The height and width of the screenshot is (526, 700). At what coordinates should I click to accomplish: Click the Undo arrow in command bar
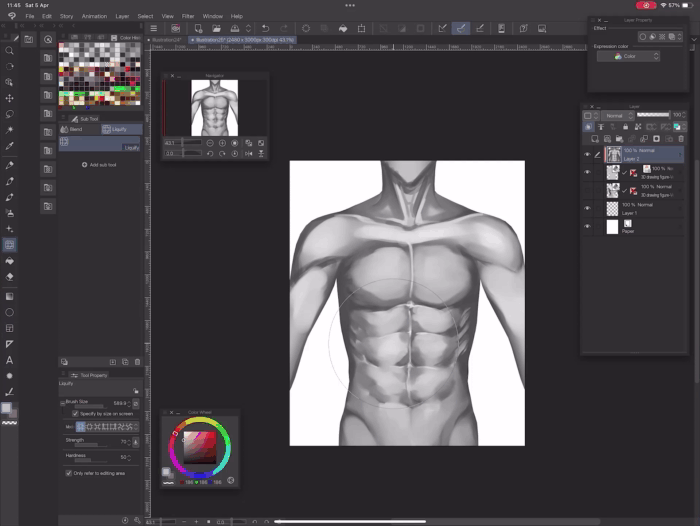[265, 29]
